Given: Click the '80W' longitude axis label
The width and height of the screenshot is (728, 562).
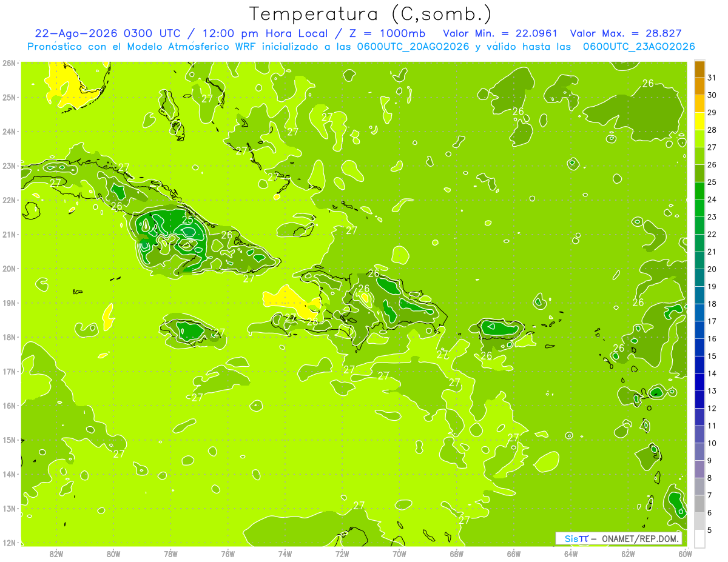Looking at the screenshot, I should (113, 554).
